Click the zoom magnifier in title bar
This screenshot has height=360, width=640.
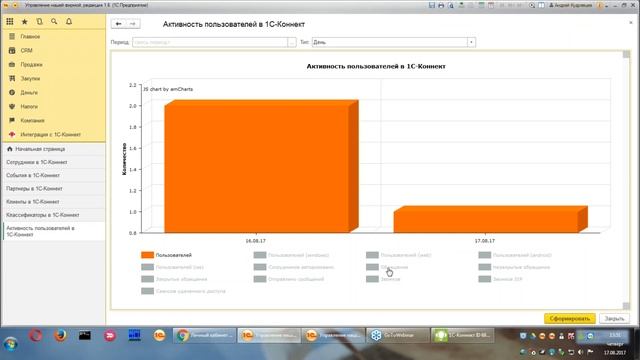pyautogui.click(x=532, y=5)
